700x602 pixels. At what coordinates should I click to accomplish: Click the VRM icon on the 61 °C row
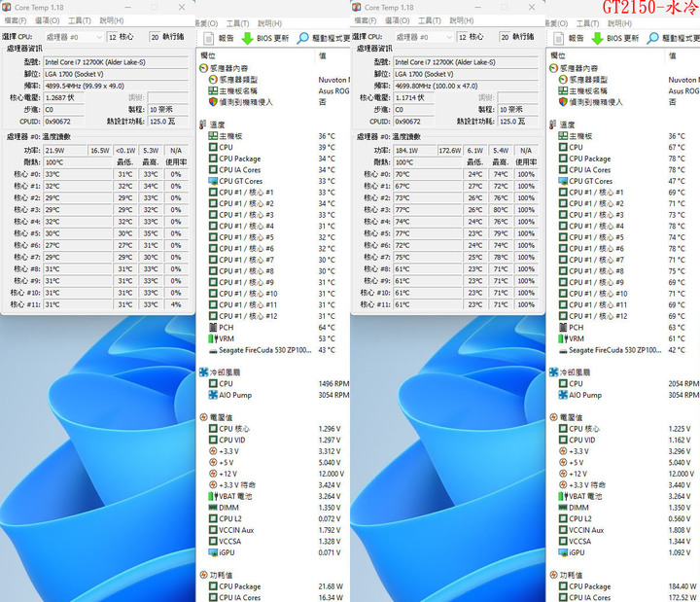click(x=563, y=338)
